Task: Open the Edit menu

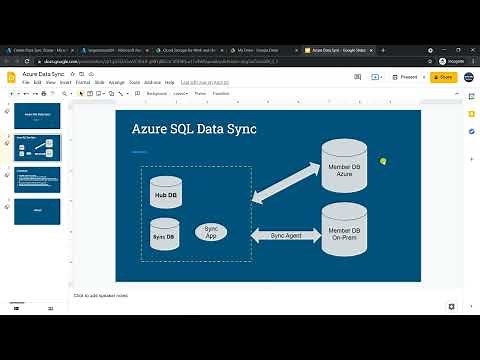Action: pyautogui.click(x=38, y=82)
